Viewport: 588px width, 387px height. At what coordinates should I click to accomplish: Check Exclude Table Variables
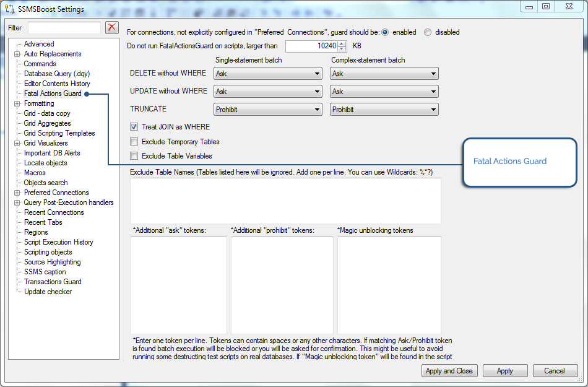coord(134,155)
